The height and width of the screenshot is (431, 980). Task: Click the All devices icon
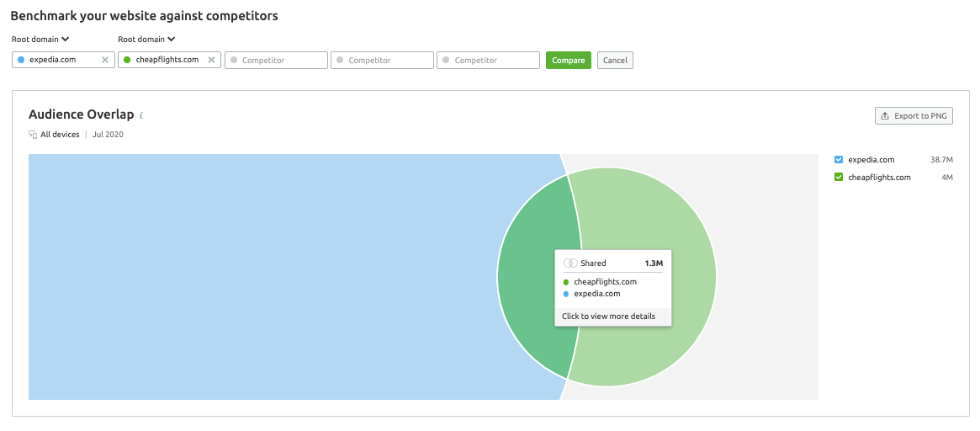(33, 135)
